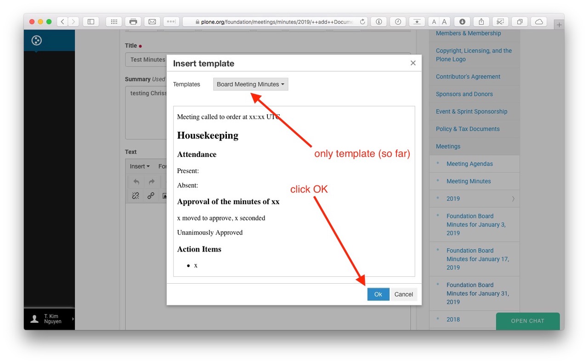
Task: Open iCloud Tabs cloud icon
Action: coord(539,22)
